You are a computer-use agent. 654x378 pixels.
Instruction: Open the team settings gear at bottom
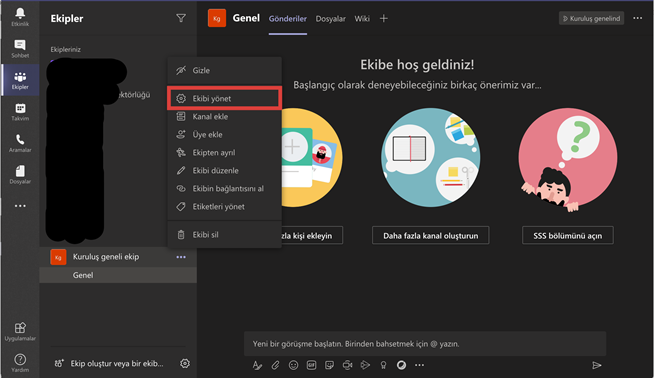pyautogui.click(x=185, y=363)
